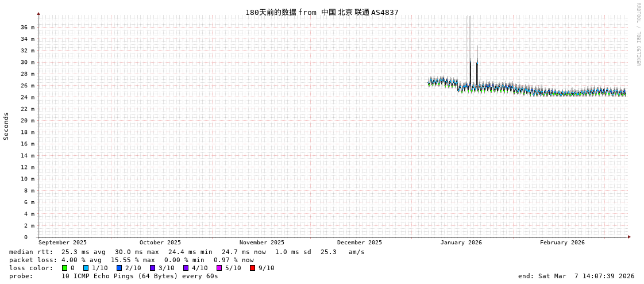Pick the blue 2/10 loss color swatch
The width and height of the screenshot is (644, 284).
tap(119, 268)
